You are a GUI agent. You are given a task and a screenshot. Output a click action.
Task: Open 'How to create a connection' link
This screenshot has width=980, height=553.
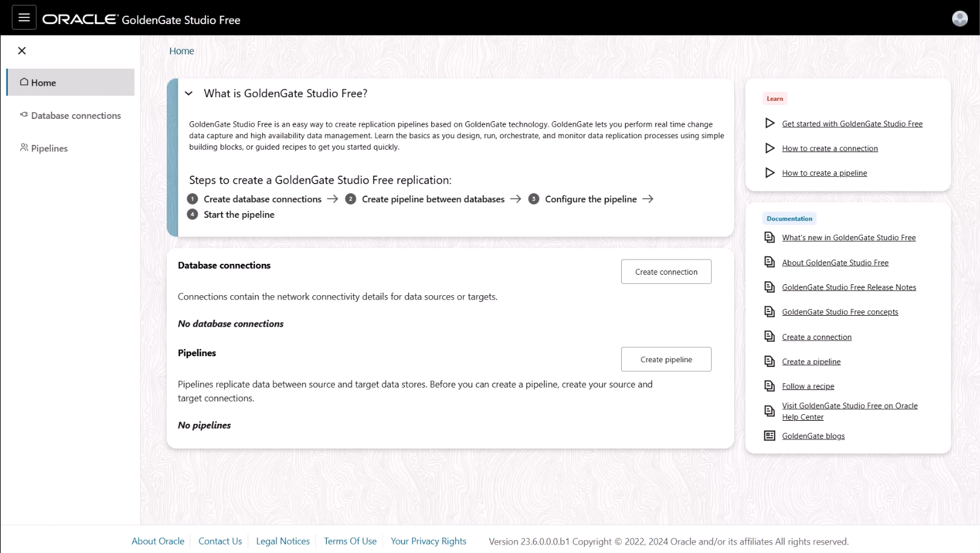point(830,149)
